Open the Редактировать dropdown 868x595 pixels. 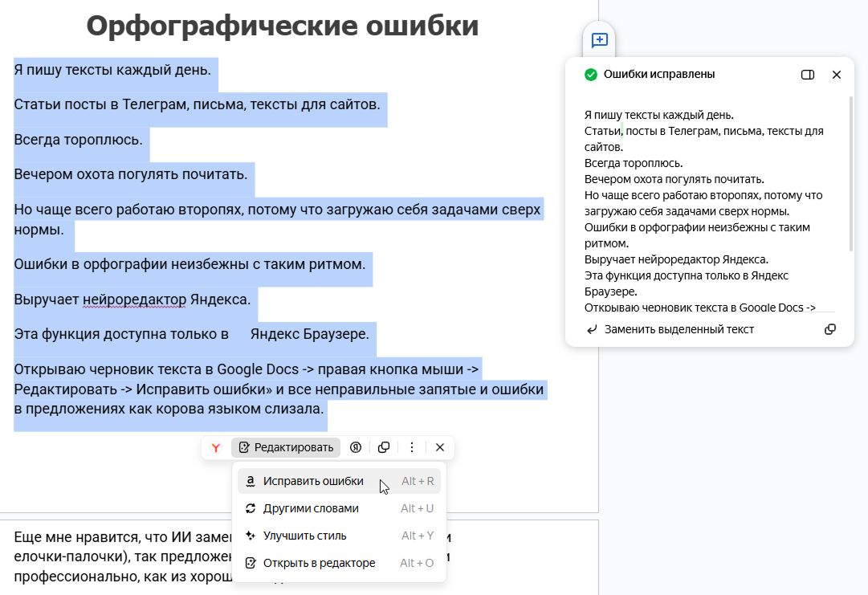point(285,447)
